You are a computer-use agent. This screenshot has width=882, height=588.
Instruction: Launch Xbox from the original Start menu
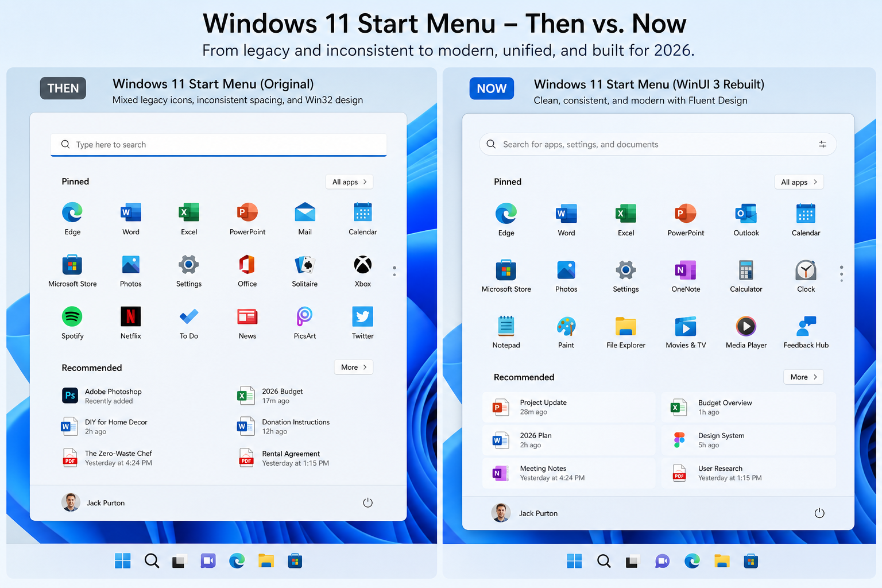click(x=363, y=270)
